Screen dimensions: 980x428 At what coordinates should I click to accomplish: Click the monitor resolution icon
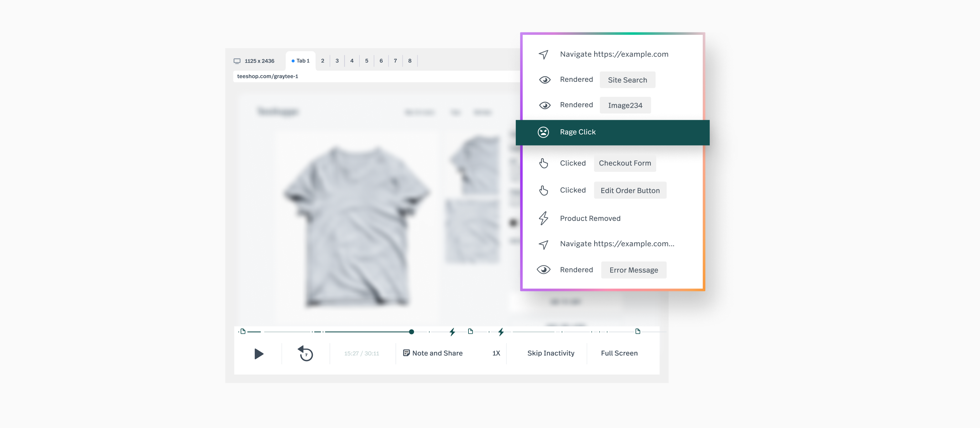coord(237,61)
